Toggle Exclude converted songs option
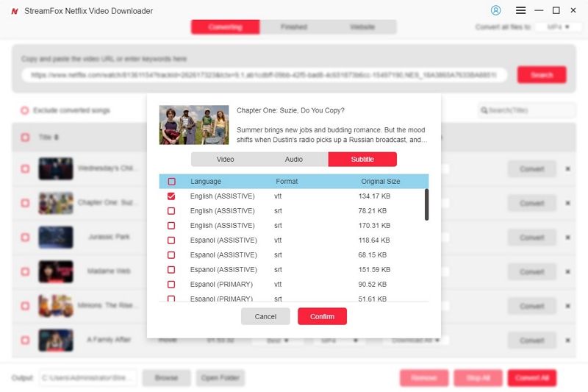 point(25,110)
